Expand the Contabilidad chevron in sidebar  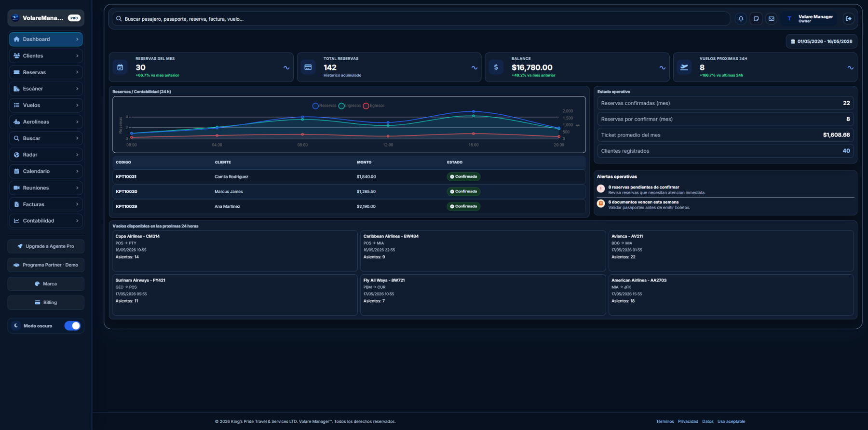(77, 221)
